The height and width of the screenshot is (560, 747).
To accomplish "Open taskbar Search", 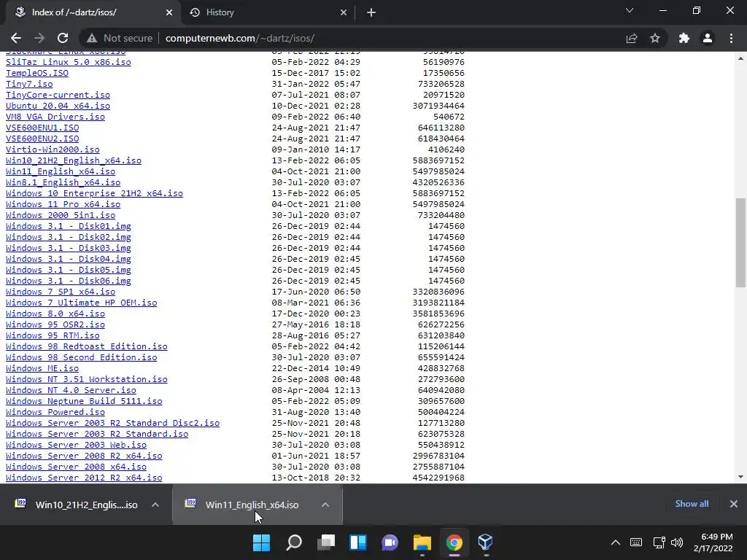I will [x=294, y=542].
